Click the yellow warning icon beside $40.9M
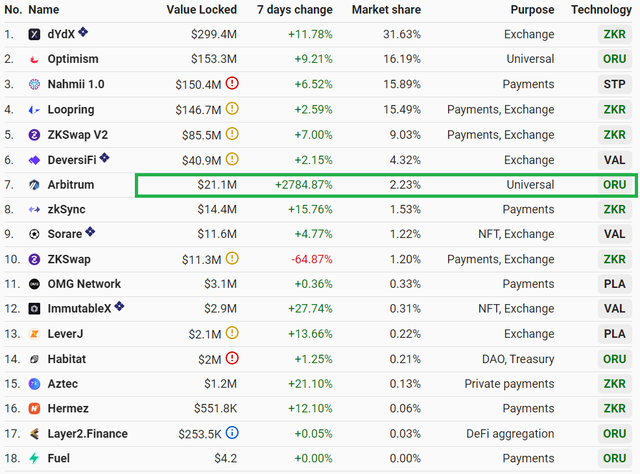 click(232, 159)
